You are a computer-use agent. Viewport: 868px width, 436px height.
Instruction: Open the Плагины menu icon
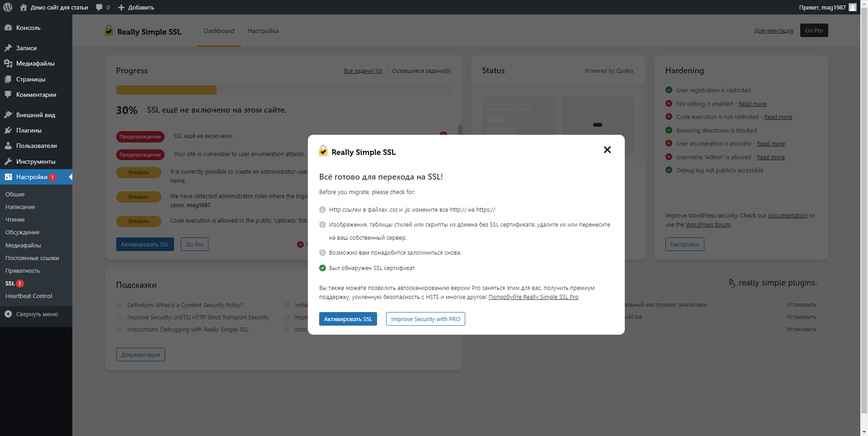(8, 130)
